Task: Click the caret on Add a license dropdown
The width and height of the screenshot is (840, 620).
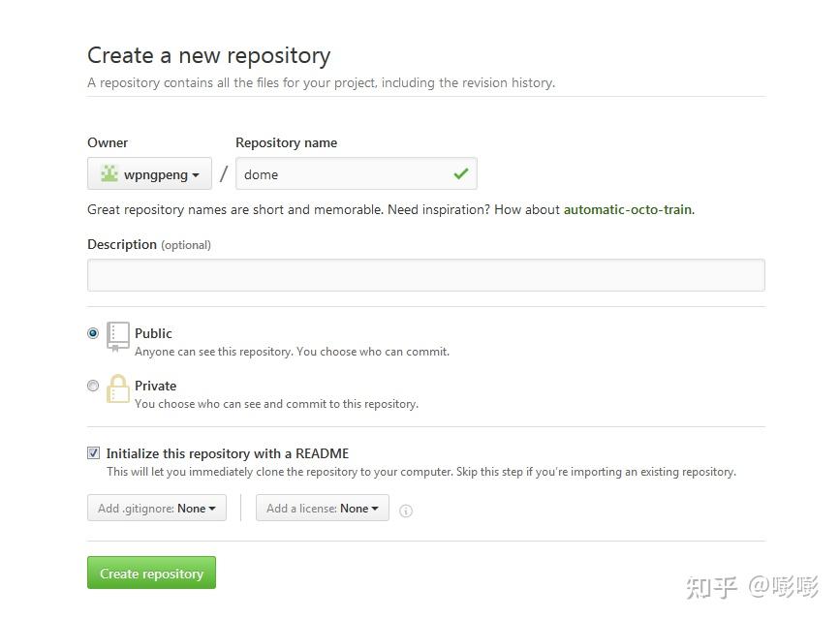Action: pyautogui.click(x=374, y=508)
